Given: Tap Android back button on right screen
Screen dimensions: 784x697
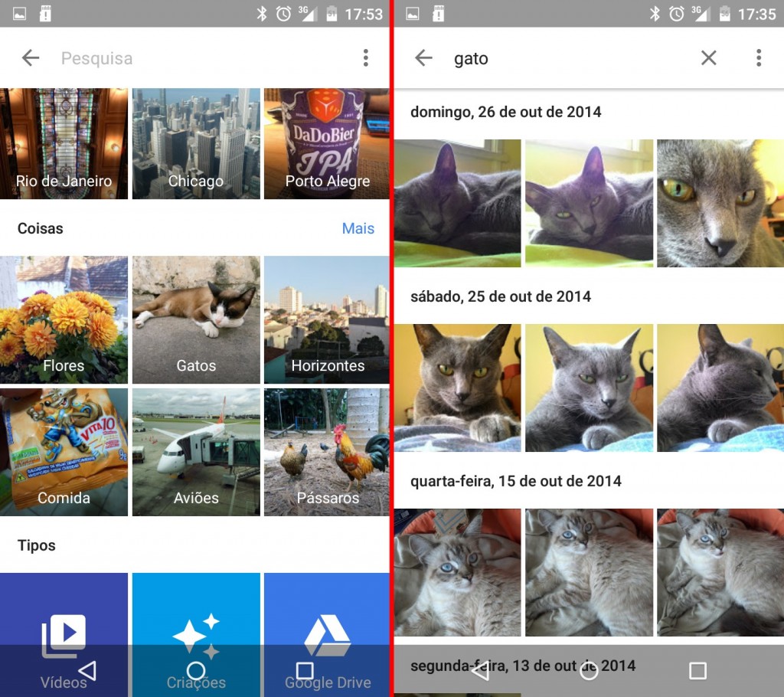Looking at the screenshot, I should coord(481,670).
